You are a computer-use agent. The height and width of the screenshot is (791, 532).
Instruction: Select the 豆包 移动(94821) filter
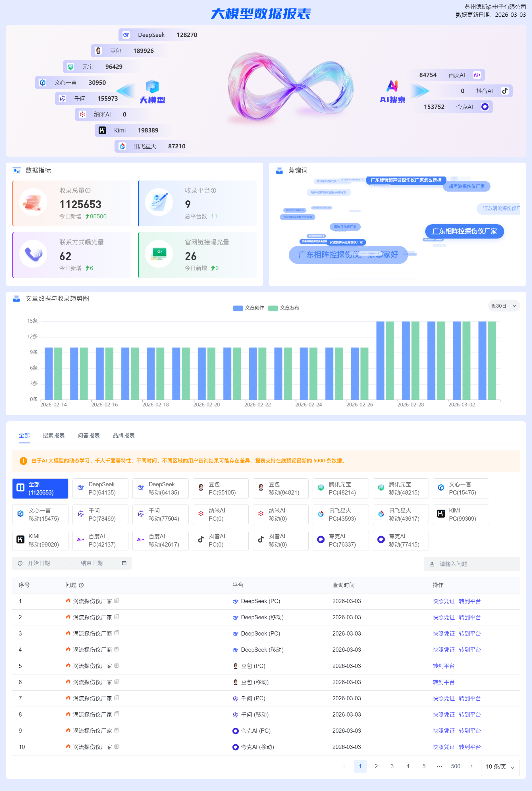pyautogui.click(x=280, y=489)
